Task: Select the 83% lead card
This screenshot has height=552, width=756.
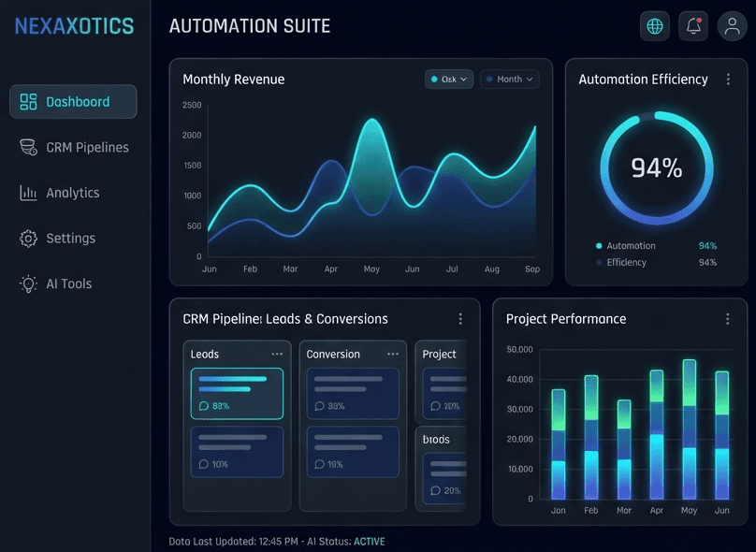Action: point(237,393)
